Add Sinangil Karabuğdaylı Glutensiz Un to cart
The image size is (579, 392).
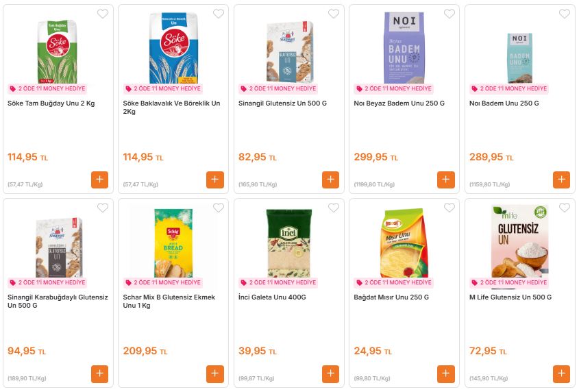(99, 374)
